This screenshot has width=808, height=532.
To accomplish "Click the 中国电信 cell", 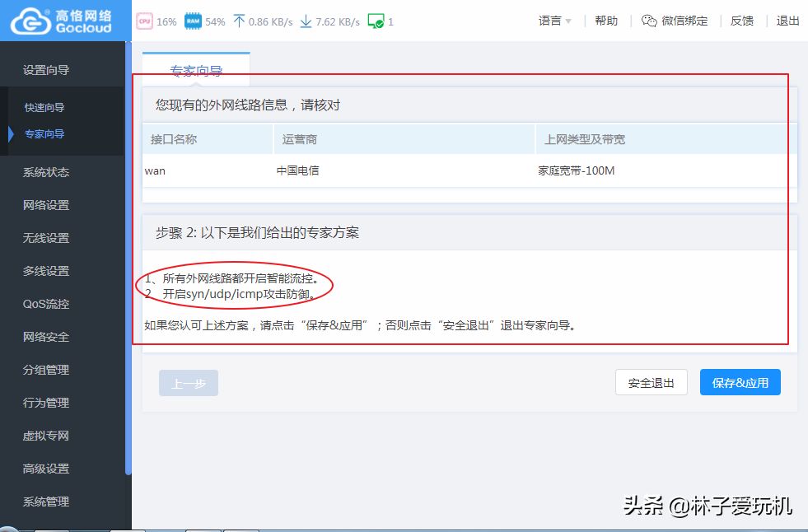I will [298, 170].
